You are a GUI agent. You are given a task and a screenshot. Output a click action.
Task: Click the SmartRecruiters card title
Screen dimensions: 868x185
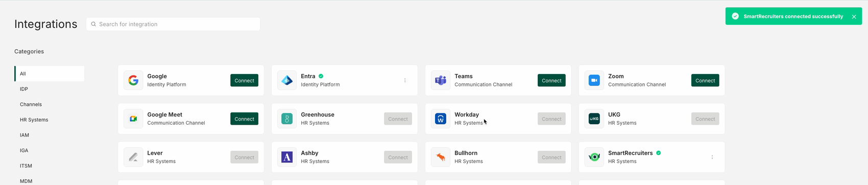630,153
